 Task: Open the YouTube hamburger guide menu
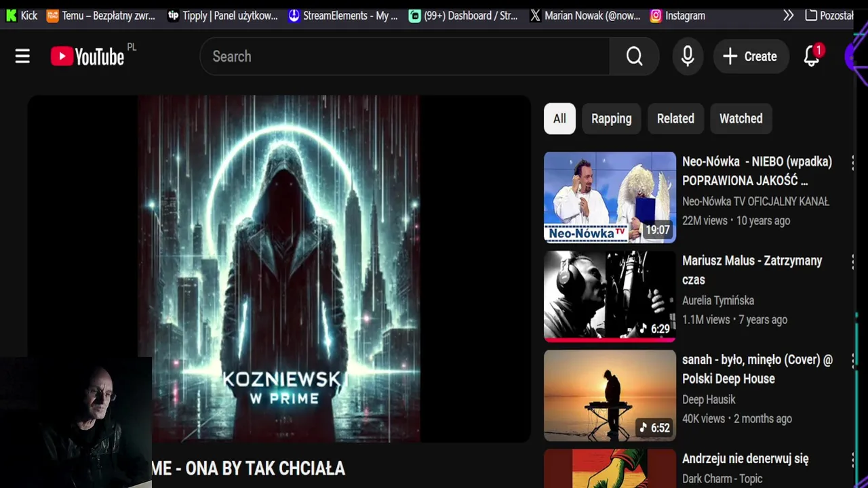pyautogui.click(x=22, y=56)
